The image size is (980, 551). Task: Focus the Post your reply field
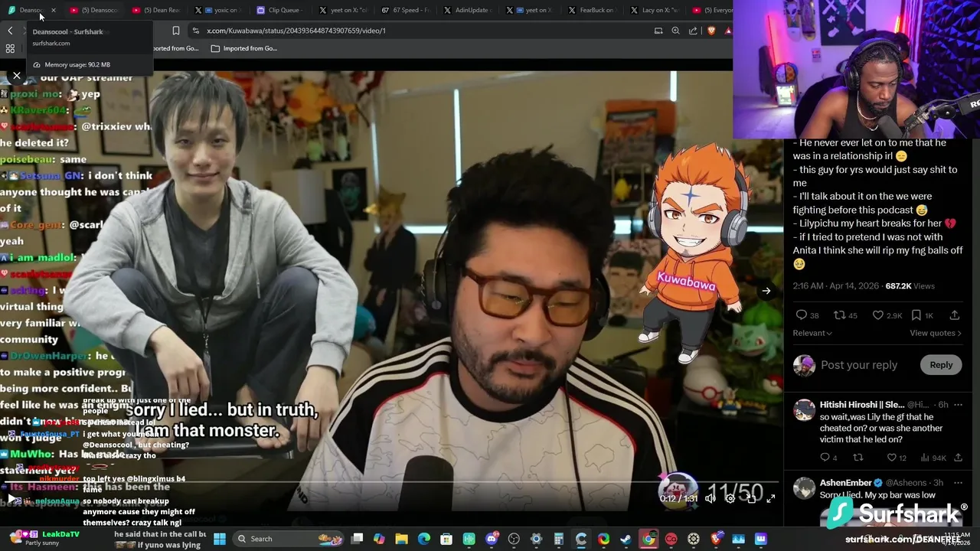859,365
